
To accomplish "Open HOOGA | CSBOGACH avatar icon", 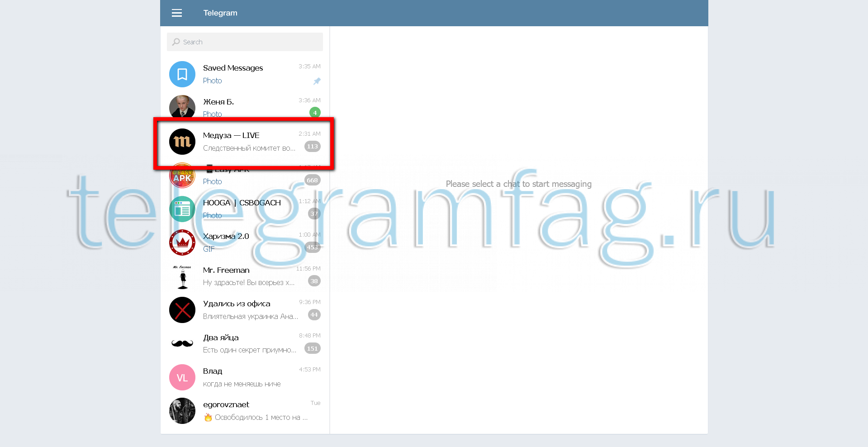I will click(x=182, y=209).
